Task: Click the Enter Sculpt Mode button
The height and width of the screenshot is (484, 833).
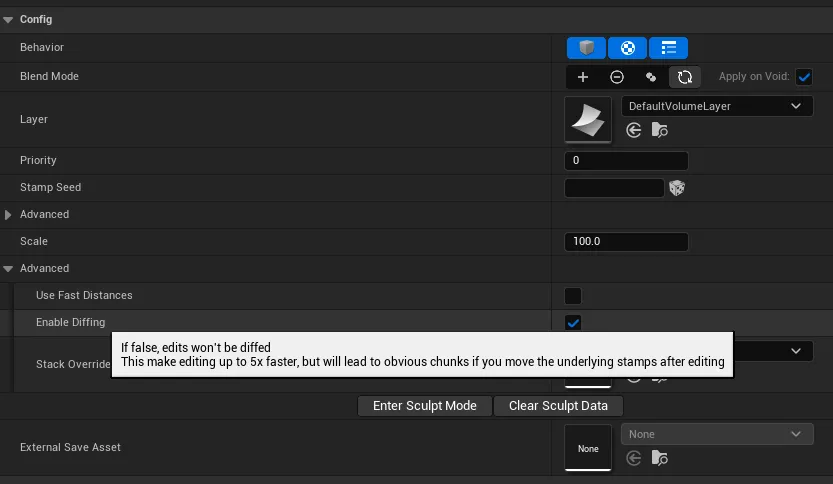Action: tap(425, 406)
